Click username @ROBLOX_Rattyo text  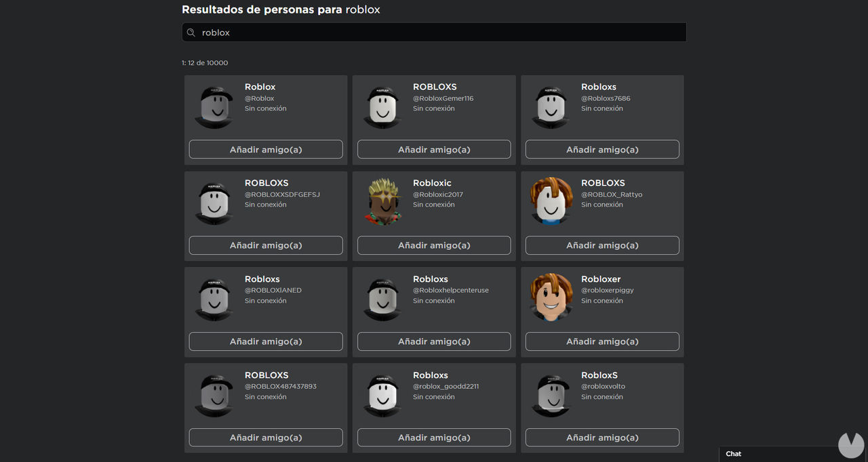pos(612,194)
